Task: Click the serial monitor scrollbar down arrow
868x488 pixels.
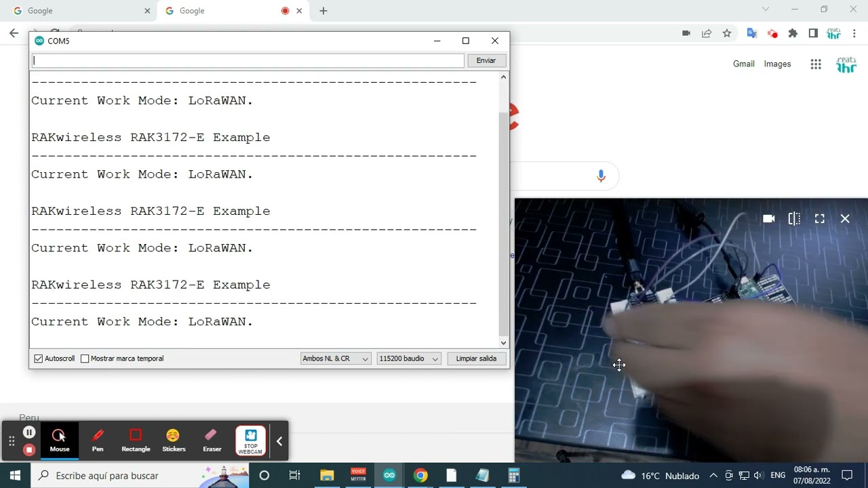Action: coord(503,343)
